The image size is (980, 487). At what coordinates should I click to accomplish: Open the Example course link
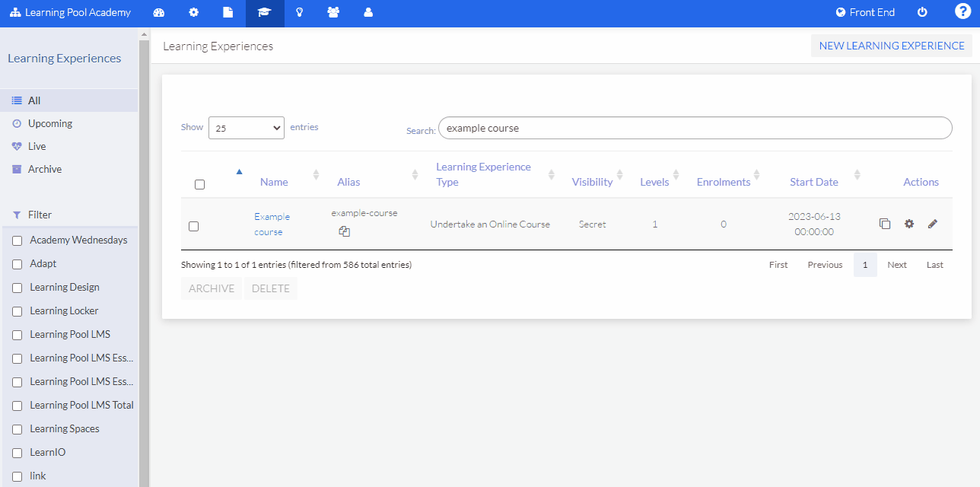point(272,224)
